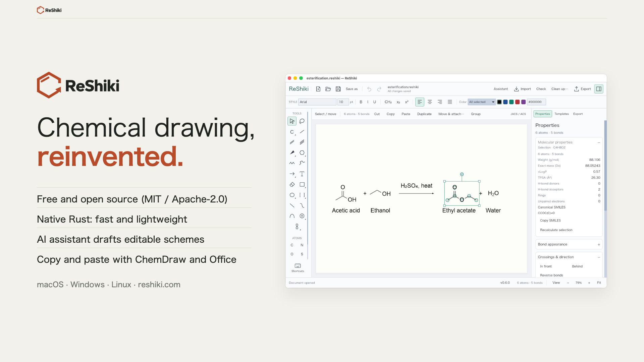
Task: Collapse the Molecular properties section
Action: point(599,142)
